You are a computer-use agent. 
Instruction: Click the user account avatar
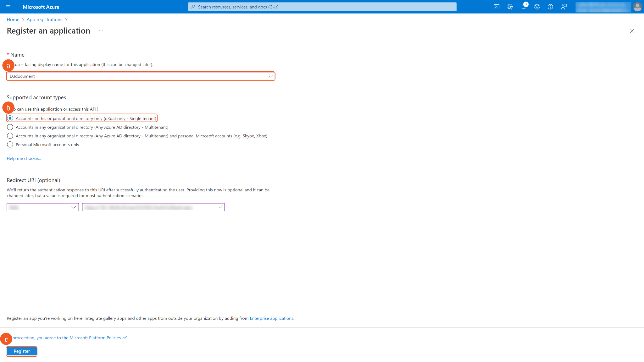[x=637, y=7]
